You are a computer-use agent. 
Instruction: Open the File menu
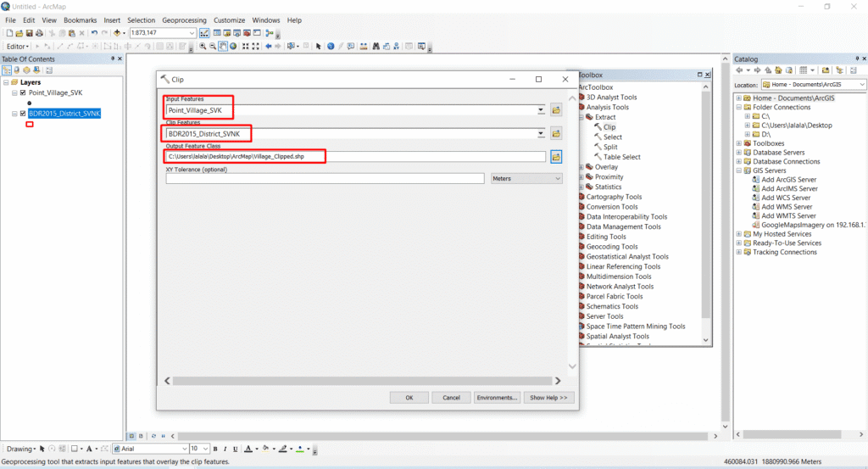(x=10, y=20)
